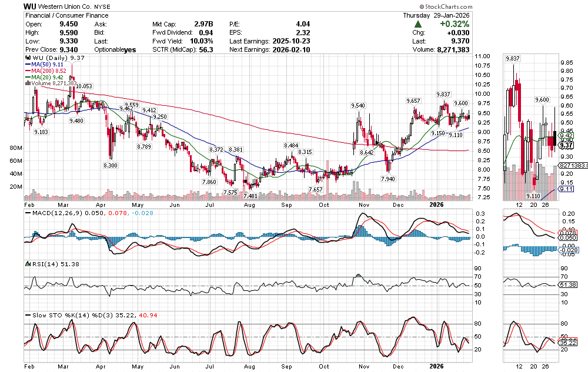The image size is (588, 372).
Task: Select the red MA(200) legend swatch
Action: [27, 71]
